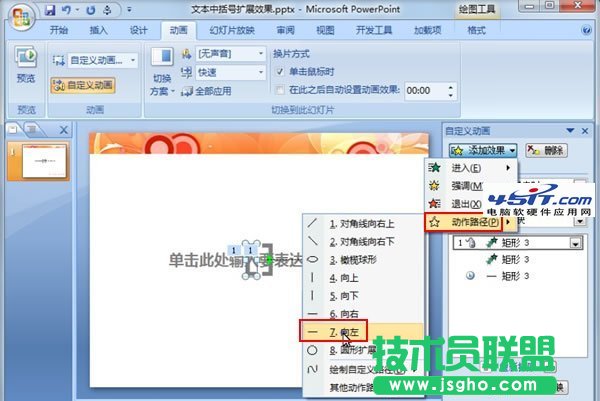600x401 pixels.
Task: Choose motion path 6. 向右
Action: (364, 314)
